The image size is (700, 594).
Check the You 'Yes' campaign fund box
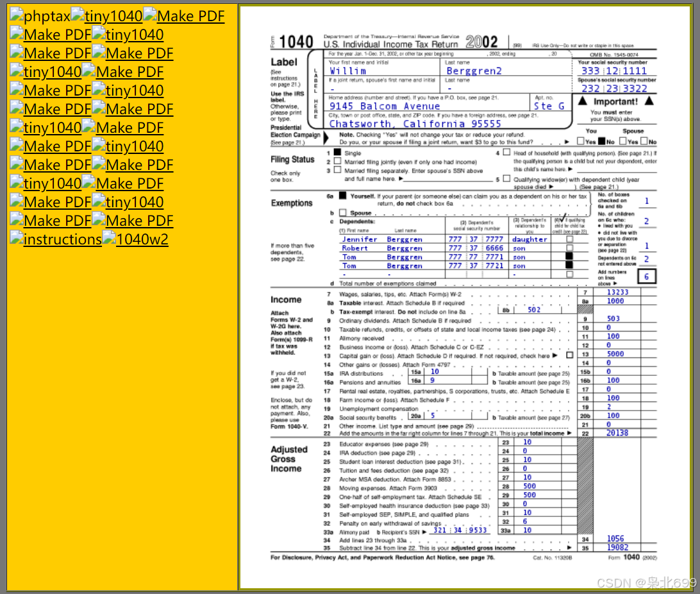point(580,141)
